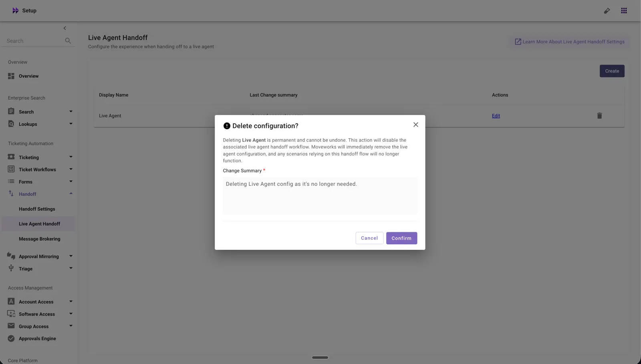Click the Live Agent display name cell
Image resolution: width=641 pixels, height=364 pixels.
[x=110, y=116]
